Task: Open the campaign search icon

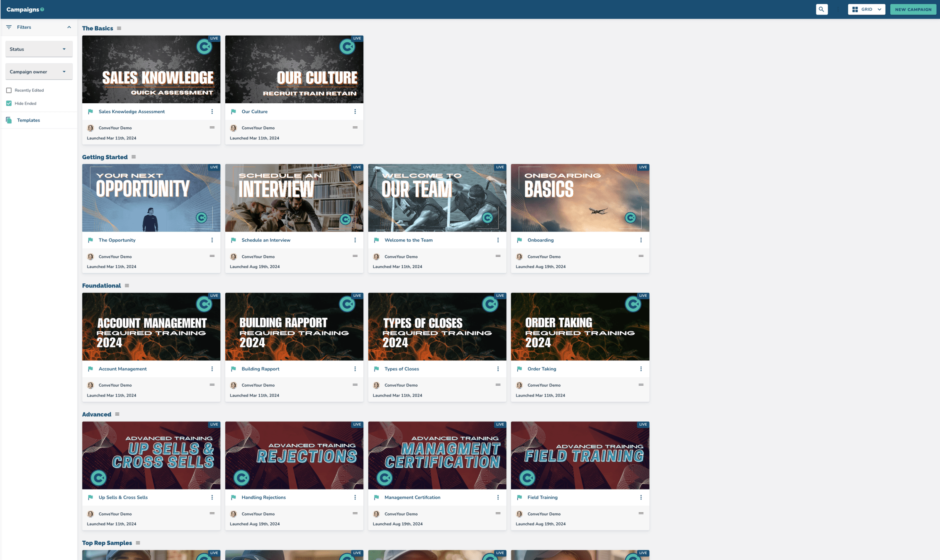Action: [x=821, y=9]
